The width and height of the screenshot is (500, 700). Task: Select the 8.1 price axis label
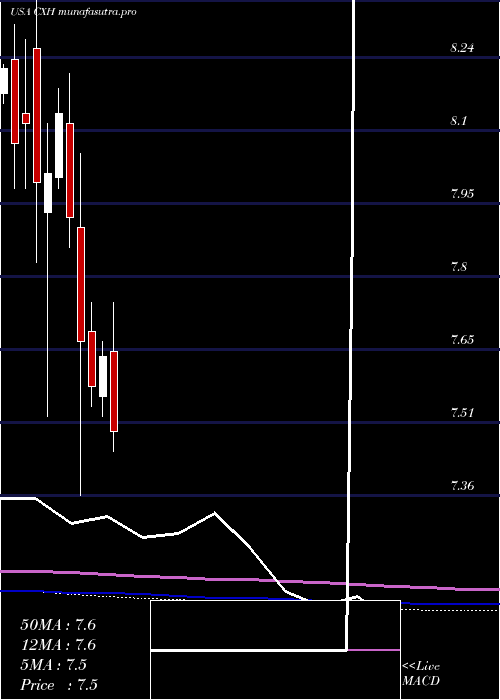pyautogui.click(x=460, y=121)
